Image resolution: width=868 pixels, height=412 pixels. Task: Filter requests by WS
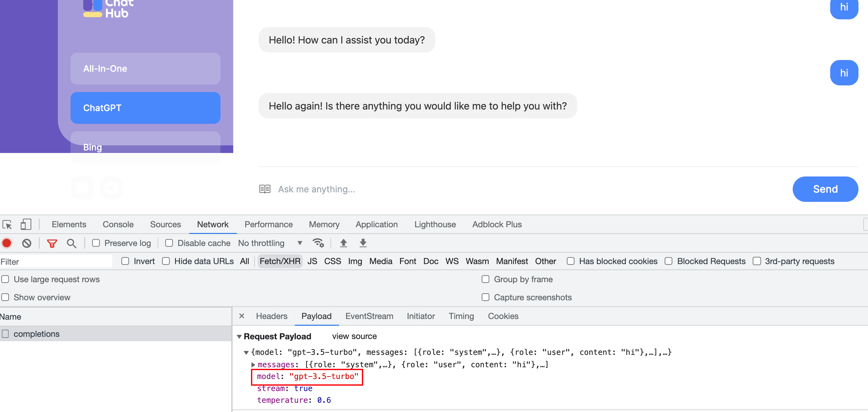[452, 261]
